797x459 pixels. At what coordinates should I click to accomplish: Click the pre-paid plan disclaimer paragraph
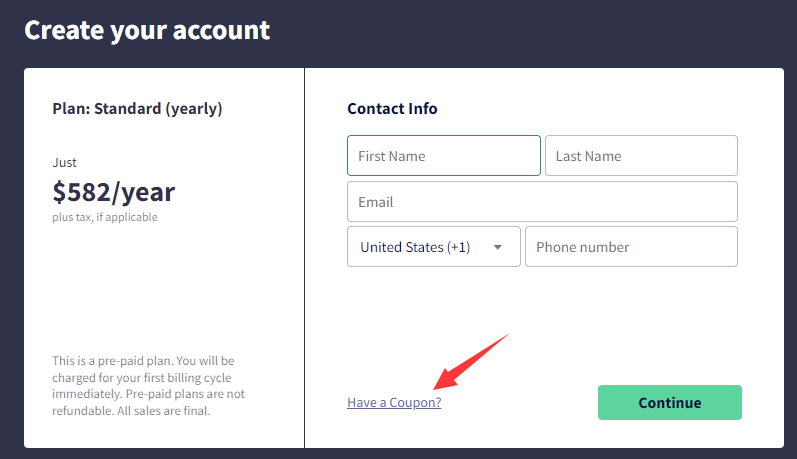pos(148,385)
